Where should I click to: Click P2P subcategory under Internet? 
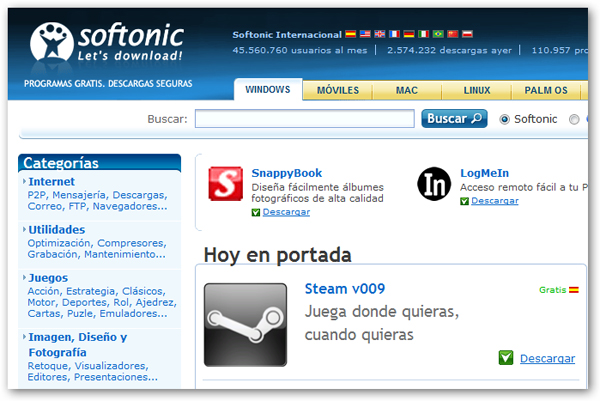(37, 195)
